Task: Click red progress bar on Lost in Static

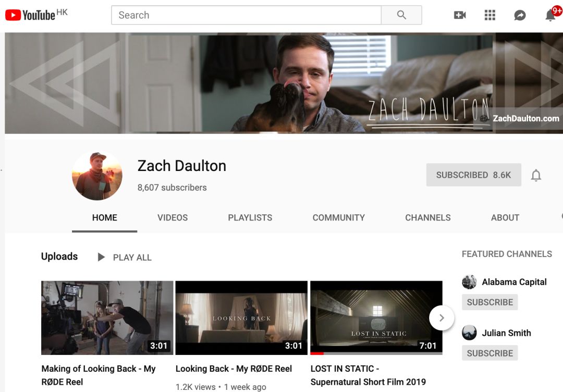Action: [x=317, y=353]
